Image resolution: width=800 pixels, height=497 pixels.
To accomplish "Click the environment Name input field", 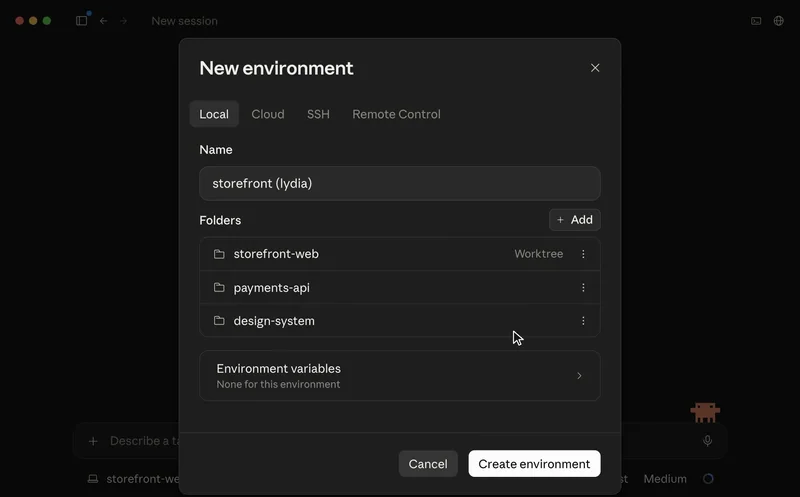I will click(x=399, y=183).
